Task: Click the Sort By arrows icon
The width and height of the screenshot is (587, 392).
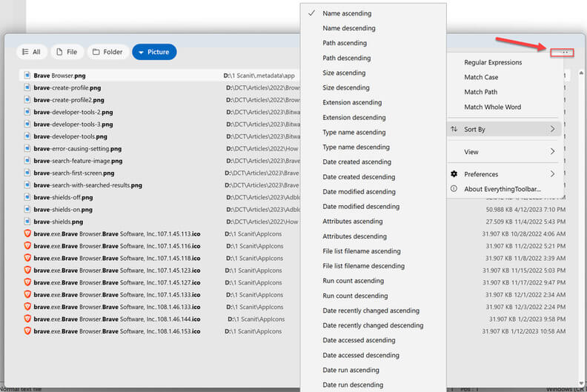Action: point(454,129)
